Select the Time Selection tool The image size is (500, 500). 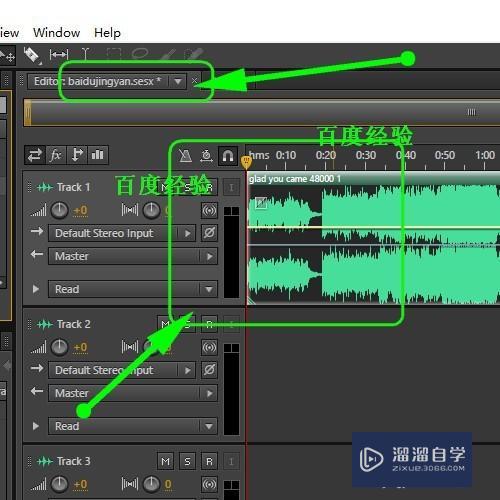point(85,54)
